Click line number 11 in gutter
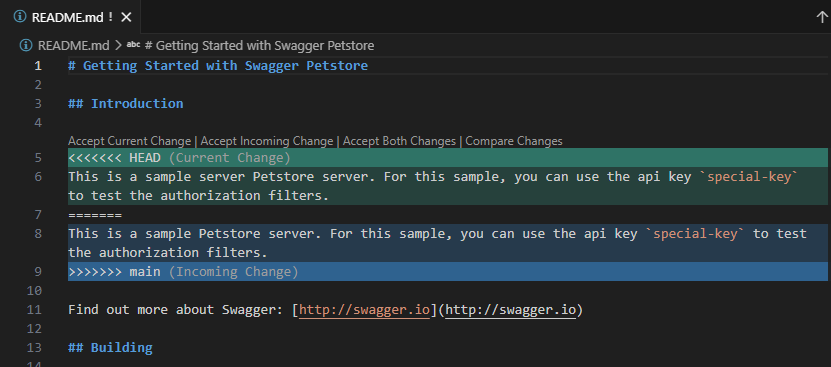 click(34, 310)
